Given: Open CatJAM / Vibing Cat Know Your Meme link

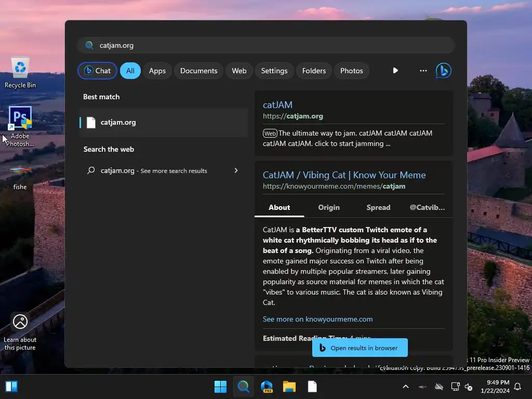Looking at the screenshot, I should tap(344, 175).
